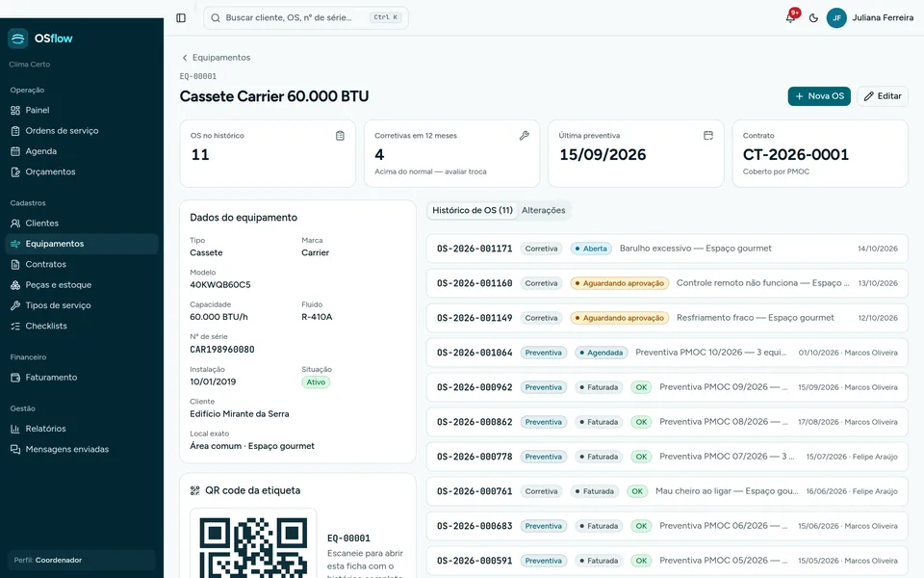Click the wrench icon on Corretivas card

click(524, 136)
